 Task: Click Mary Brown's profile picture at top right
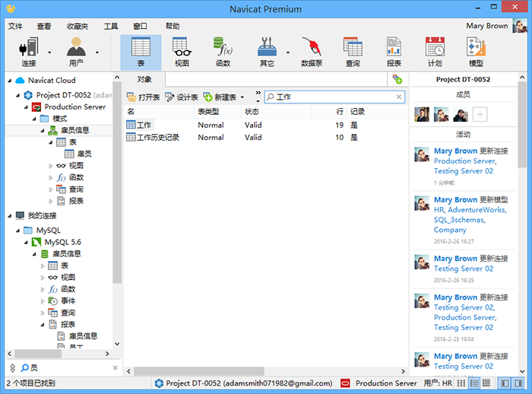pyautogui.click(x=519, y=26)
